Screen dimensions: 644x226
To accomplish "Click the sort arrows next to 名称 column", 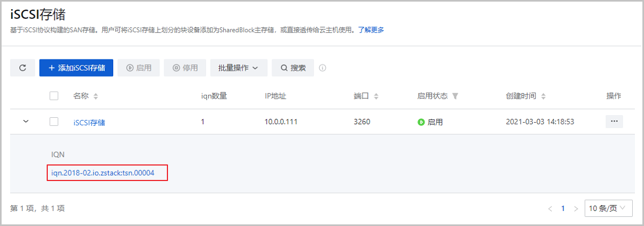I will (96, 96).
